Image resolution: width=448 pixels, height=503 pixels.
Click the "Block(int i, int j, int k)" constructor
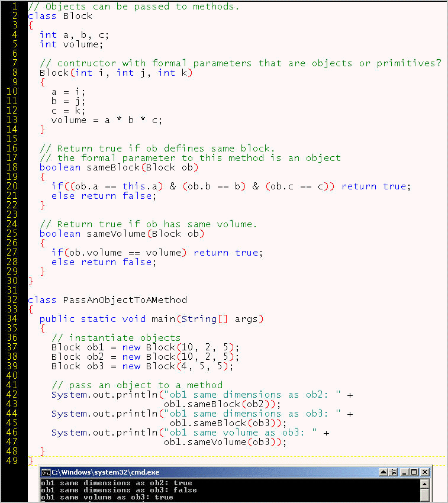(116, 73)
